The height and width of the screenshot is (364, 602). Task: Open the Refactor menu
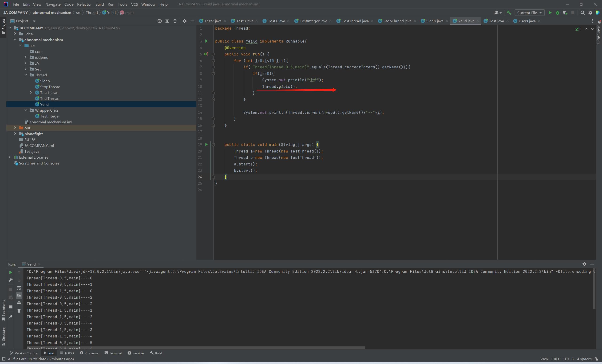click(x=84, y=4)
